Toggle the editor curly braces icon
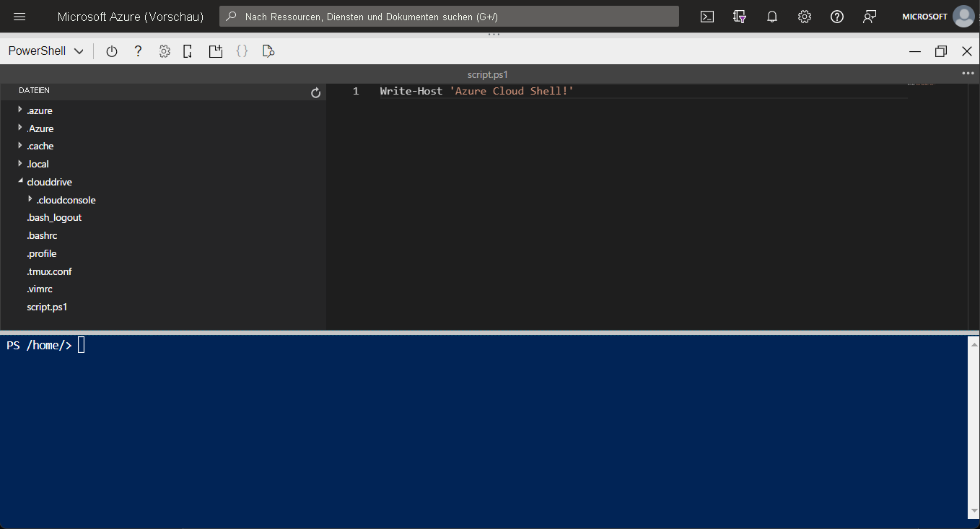Screen dimensions: 980x529 click(242, 51)
